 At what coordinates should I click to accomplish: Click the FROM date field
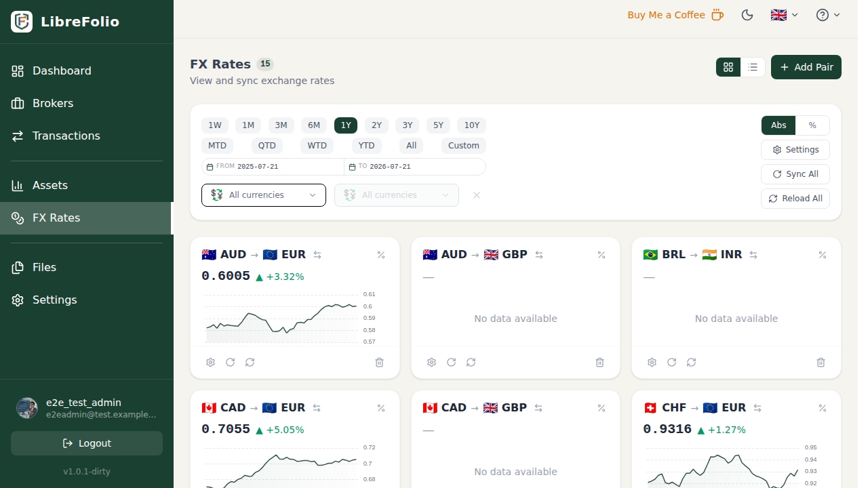click(273, 167)
